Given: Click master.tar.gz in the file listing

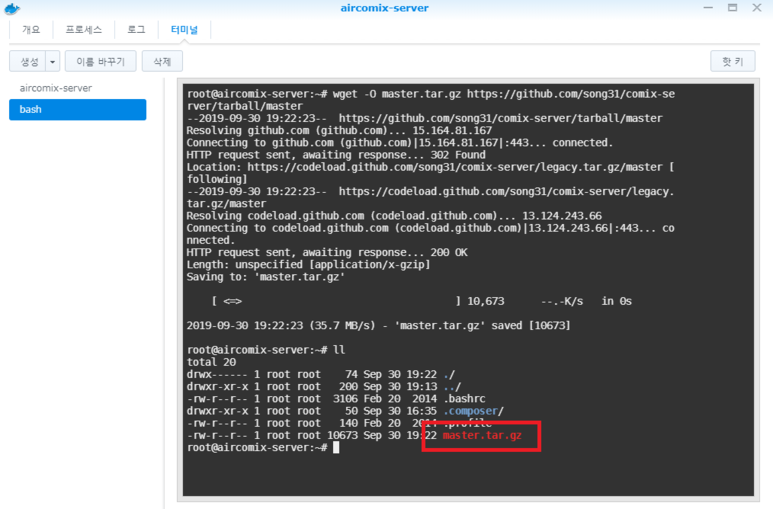Looking at the screenshot, I should [x=482, y=435].
